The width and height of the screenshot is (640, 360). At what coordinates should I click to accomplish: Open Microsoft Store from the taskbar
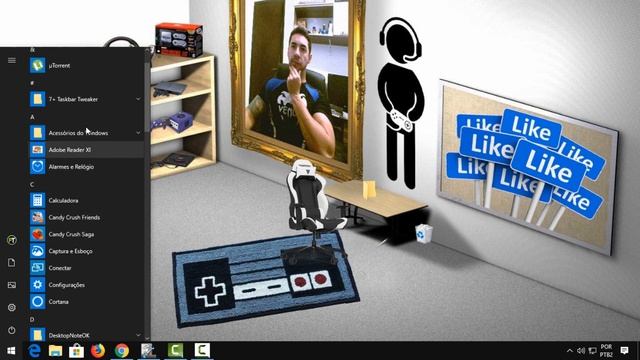[76, 351]
